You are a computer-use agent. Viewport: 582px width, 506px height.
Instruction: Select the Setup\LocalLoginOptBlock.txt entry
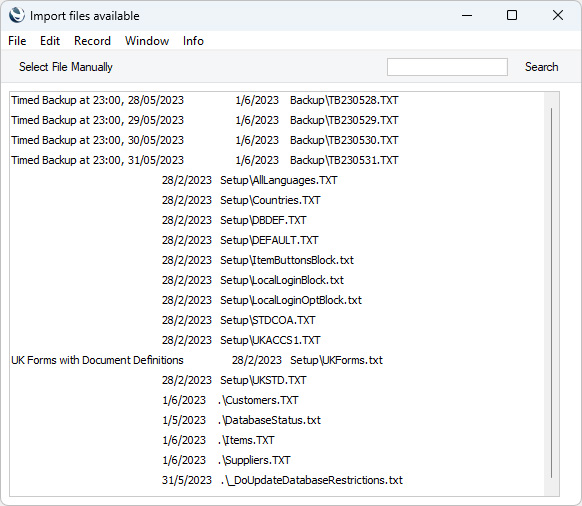click(277, 300)
